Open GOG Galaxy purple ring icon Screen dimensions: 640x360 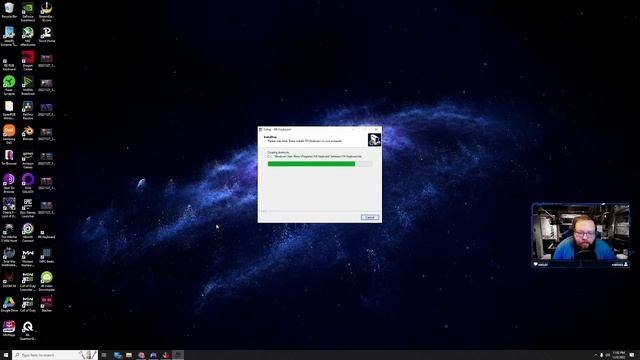[x=28, y=183]
